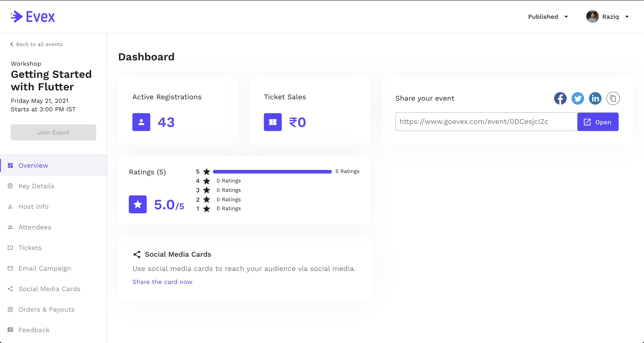The height and width of the screenshot is (343, 644).
Task: Click the Key Details clipboard icon
Action: (x=10, y=186)
